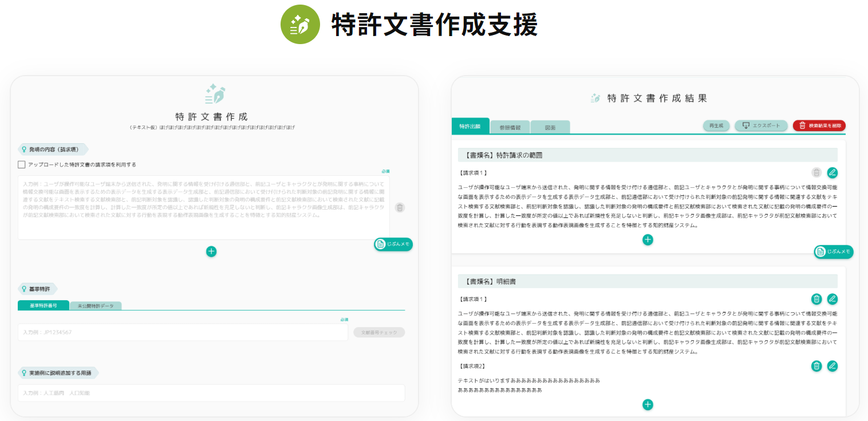868x421 pixels.
Task: Click the JP1234567 patent number input field
Action: [183, 332]
